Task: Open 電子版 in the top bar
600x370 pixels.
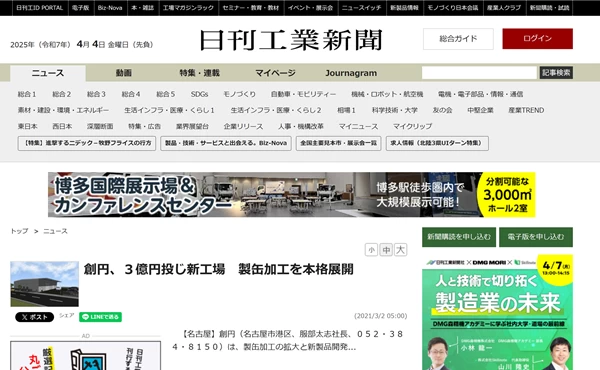Action: (x=80, y=8)
